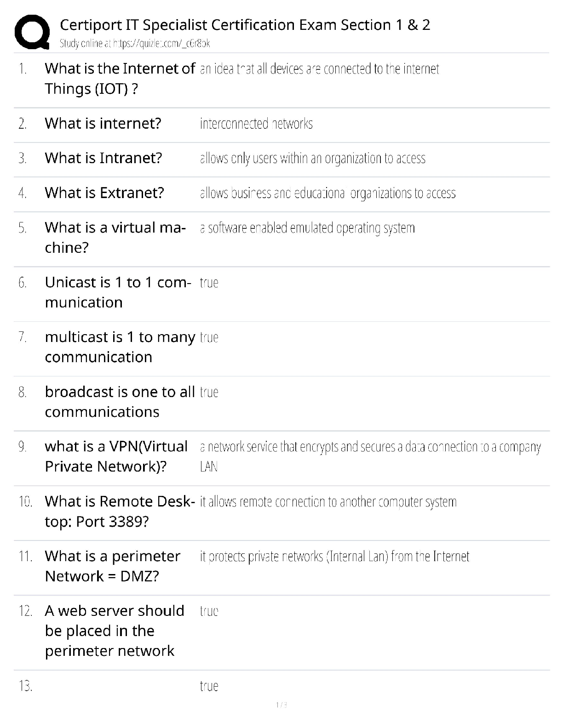Click the 'interconnected networks' definition
This screenshot has height=728, width=563.
256,124
